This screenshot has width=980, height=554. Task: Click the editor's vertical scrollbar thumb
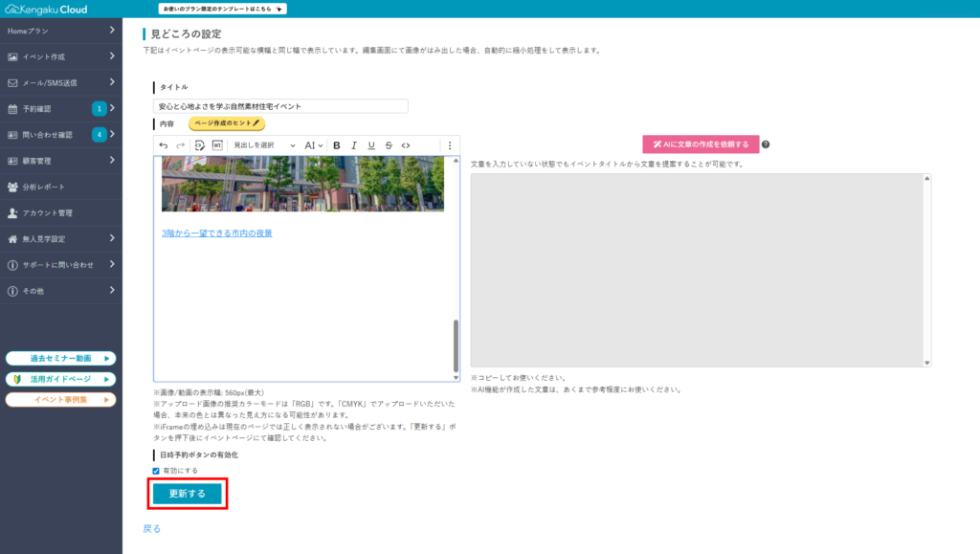[456, 345]
